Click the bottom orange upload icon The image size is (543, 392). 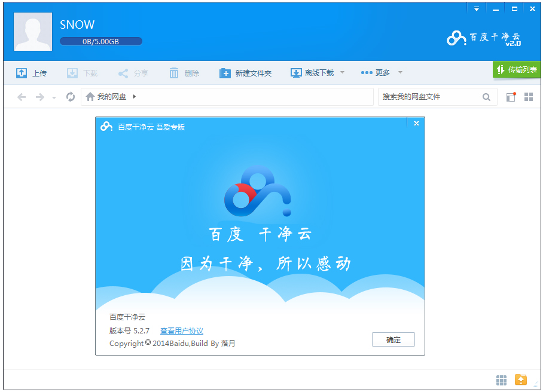click(x=520, y=379)
